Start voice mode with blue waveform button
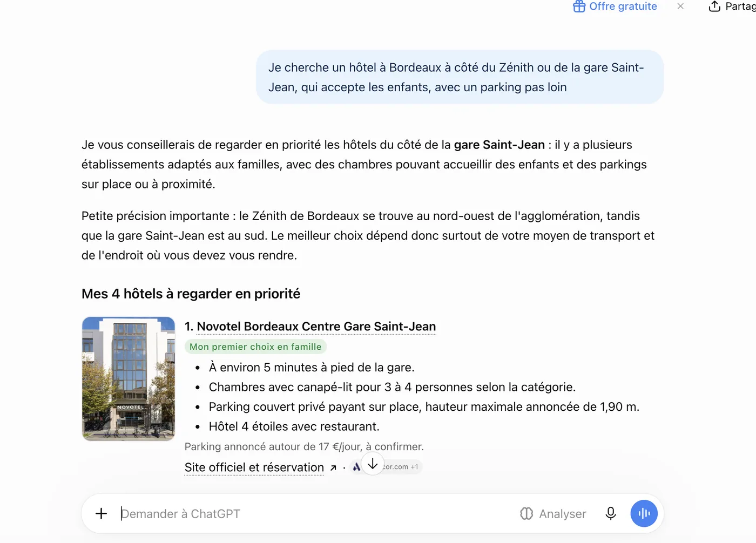 coord(644,513)
